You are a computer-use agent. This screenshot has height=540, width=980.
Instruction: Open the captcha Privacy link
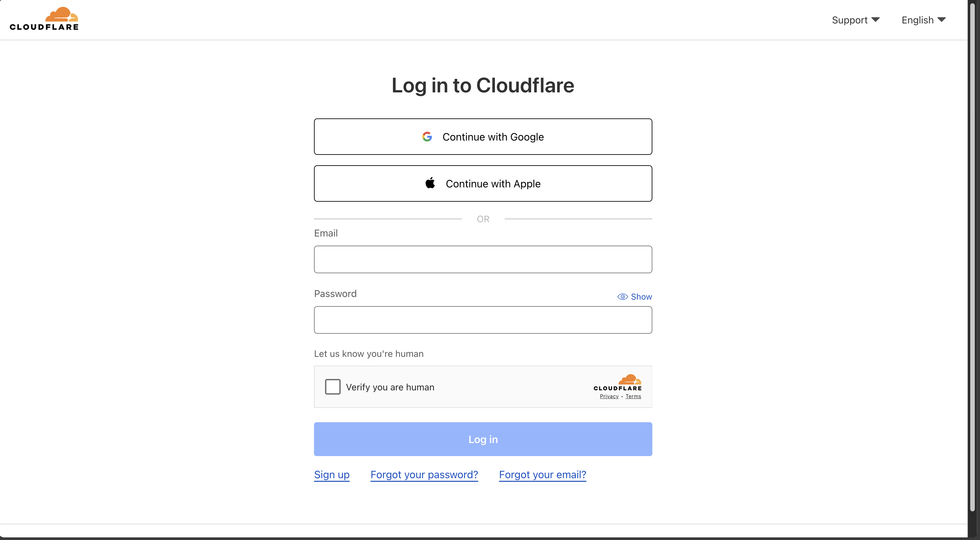(x=609, y=396)
